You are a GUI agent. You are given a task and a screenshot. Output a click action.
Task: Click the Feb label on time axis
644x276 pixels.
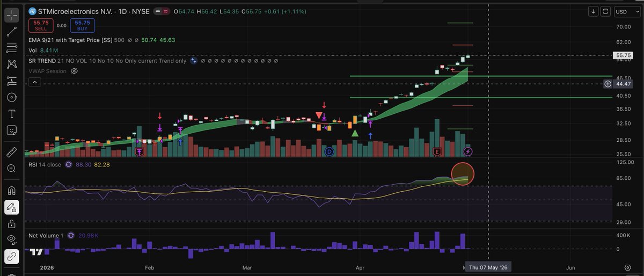[x=150, y=267]
